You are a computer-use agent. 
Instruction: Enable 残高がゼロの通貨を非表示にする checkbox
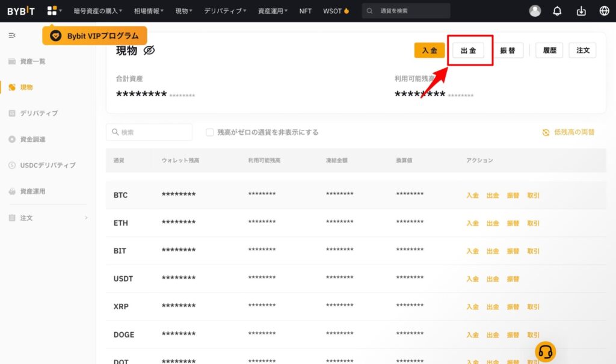(x=210, y=132)
